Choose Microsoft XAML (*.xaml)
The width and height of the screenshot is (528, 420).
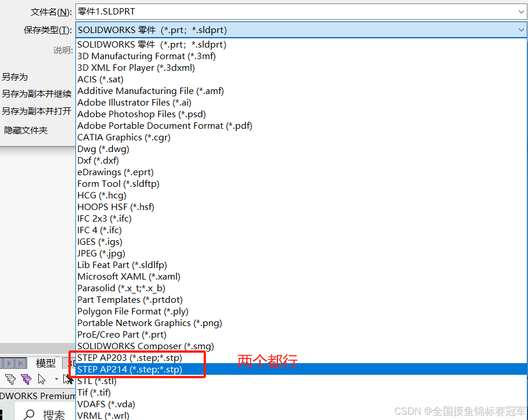click(x=301, y=277)
